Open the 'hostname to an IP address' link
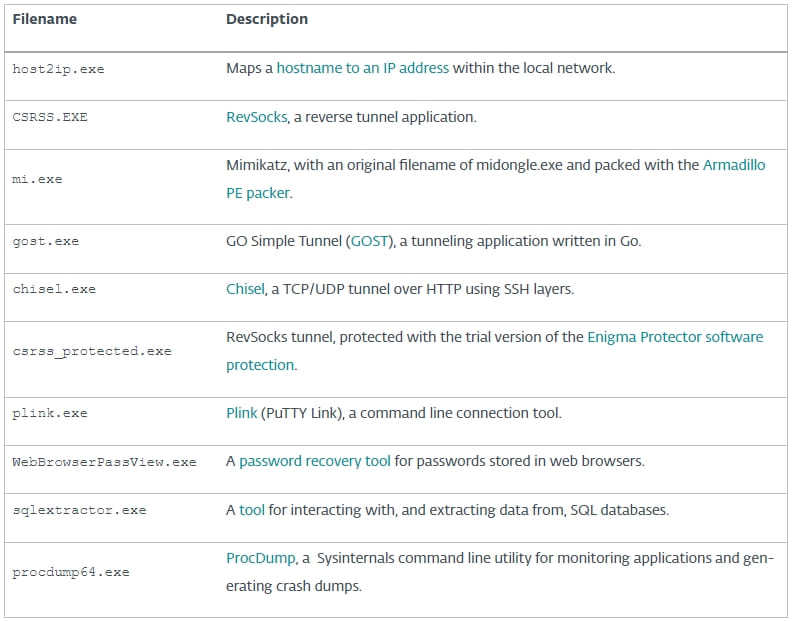This screenshot has width=792, height=621. [363, 69]
